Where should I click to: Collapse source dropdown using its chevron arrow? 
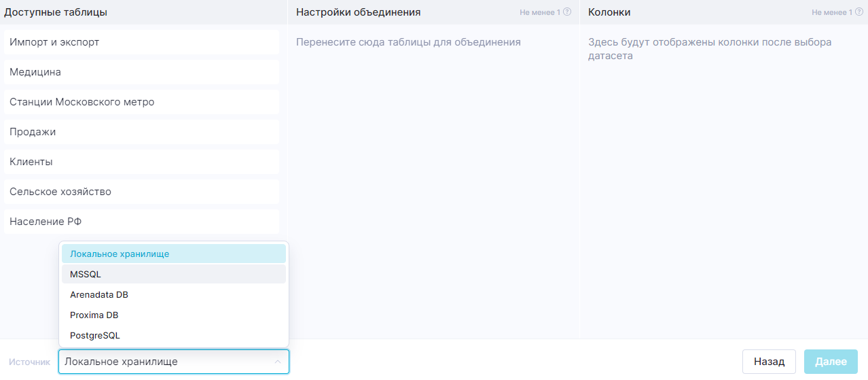[x=277, y=362]
